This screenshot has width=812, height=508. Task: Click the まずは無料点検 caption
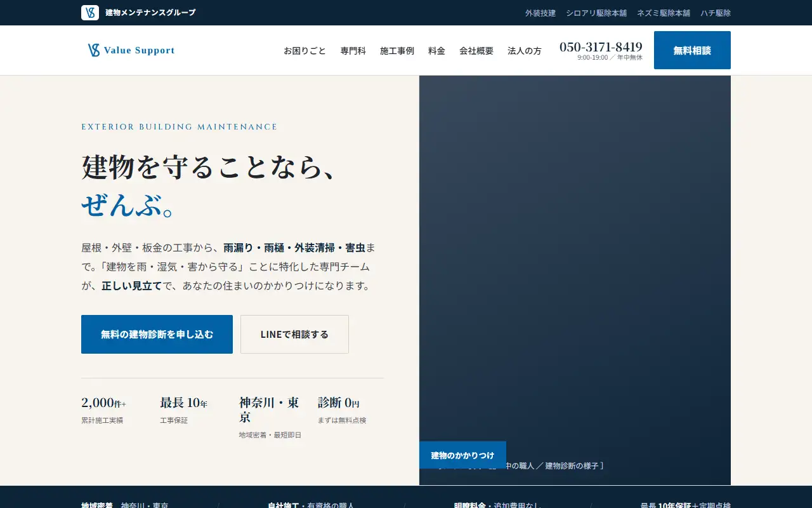(x=342, y=420)
